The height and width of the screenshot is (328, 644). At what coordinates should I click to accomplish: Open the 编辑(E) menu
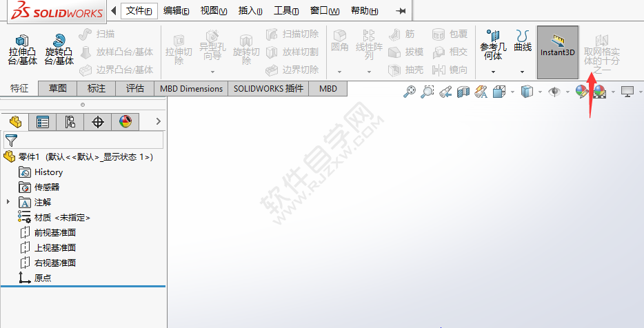pyautogui.click(x=177, y=10)
